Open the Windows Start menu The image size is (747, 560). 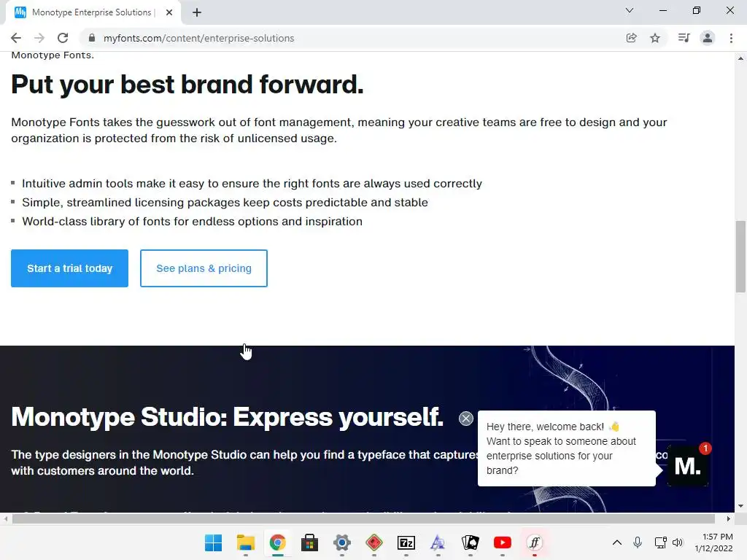[213, 542]
